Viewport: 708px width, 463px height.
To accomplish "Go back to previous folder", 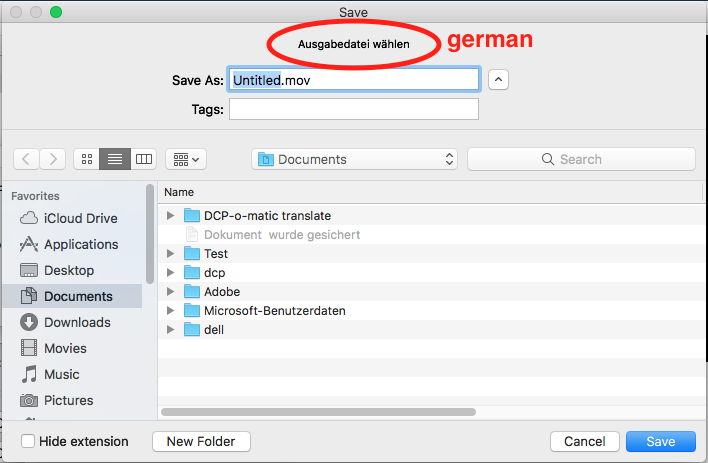I will (26, 159).
